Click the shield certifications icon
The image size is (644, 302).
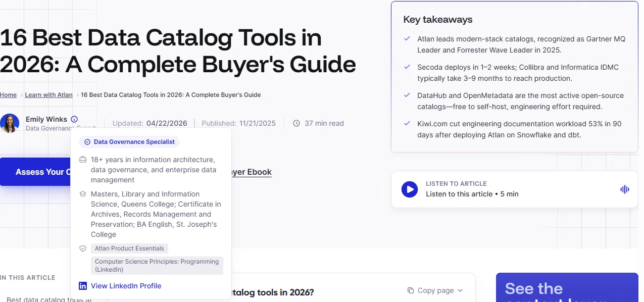click(83, 248)
